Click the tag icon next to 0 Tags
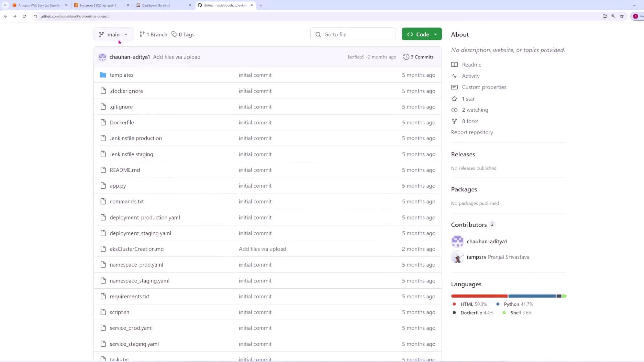Image resolution: width=644 pixels, height=362 pixels. [x=174, y=34]
